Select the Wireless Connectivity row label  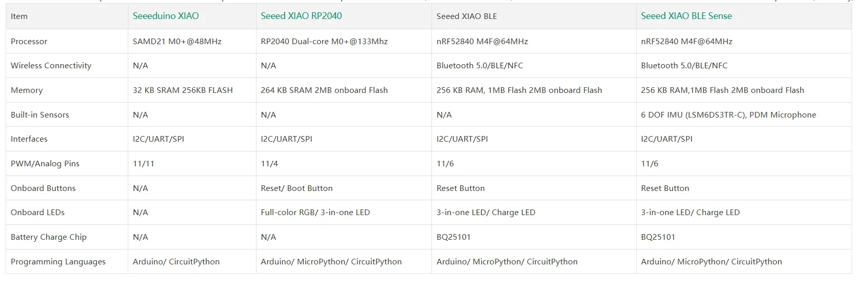pyautogui.click(x=51, y=66)
